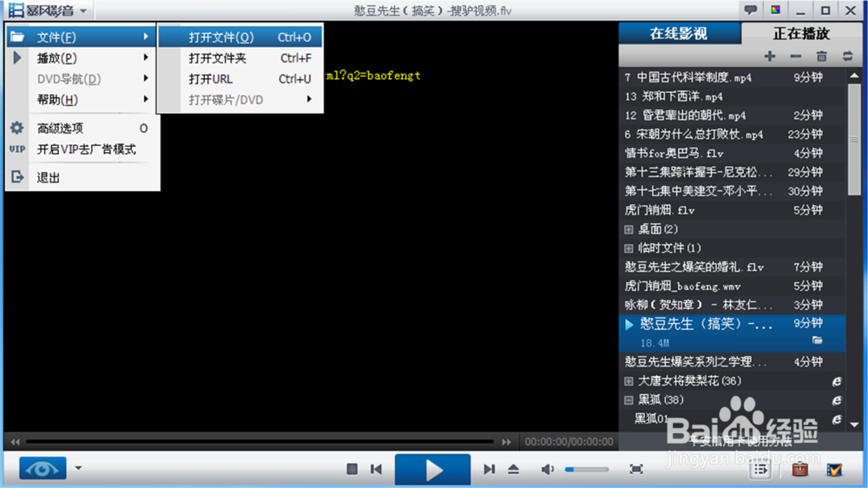The image size is (868, 488).
Task: Select playlist item 虎门销烟_baofeng.wmv
Action: [x=733, y=286]
